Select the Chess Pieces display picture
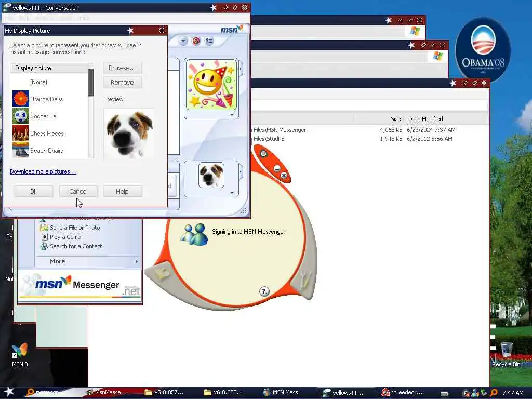The width and height of the screenshot is (532, 399). coord(49,134)
